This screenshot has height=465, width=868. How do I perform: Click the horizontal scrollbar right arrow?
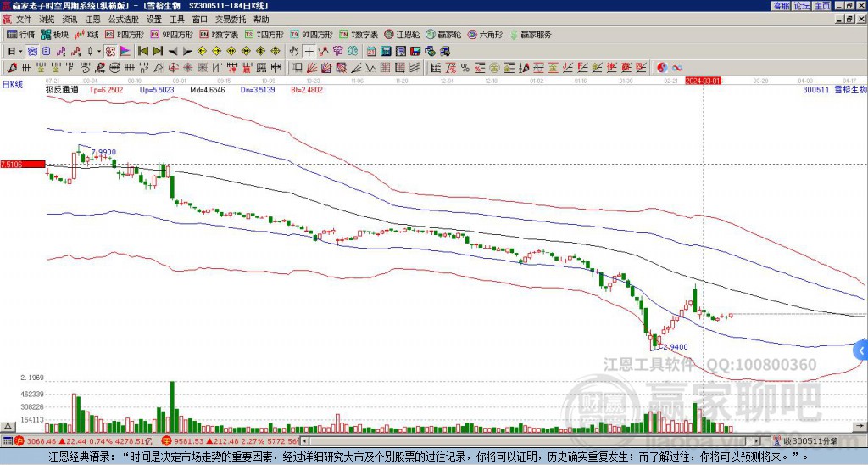(756, 441)
